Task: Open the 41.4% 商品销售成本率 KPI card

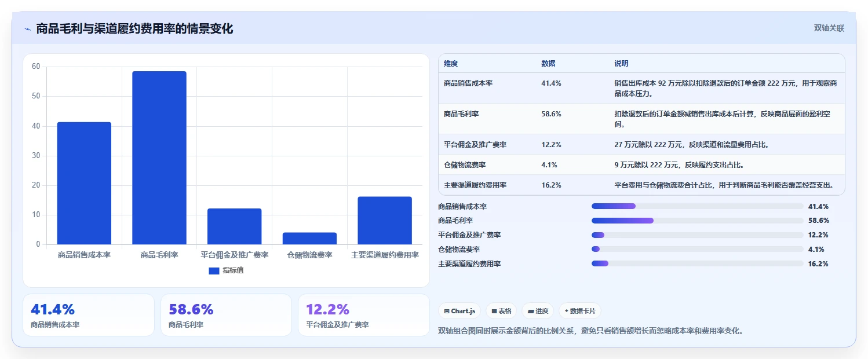Action: coord(89,315)
